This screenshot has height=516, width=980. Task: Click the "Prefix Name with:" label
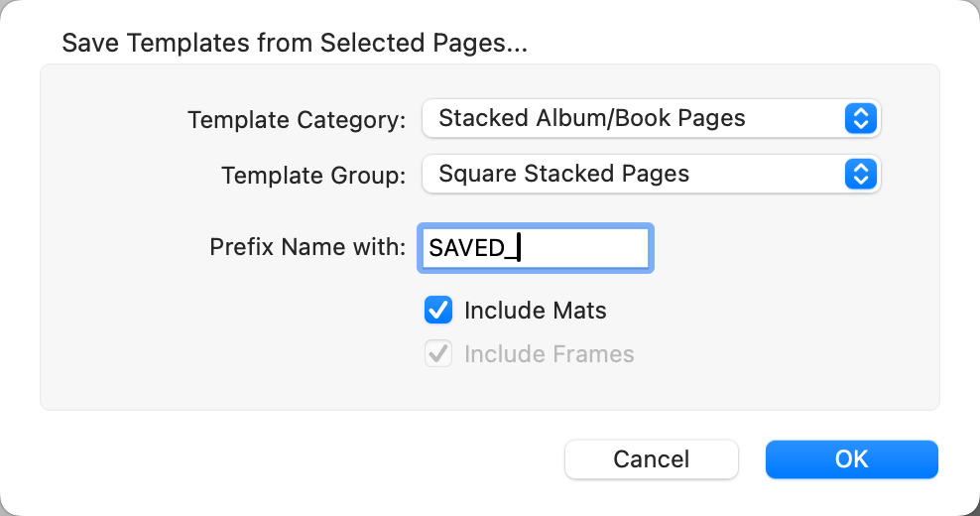point(307,247)
